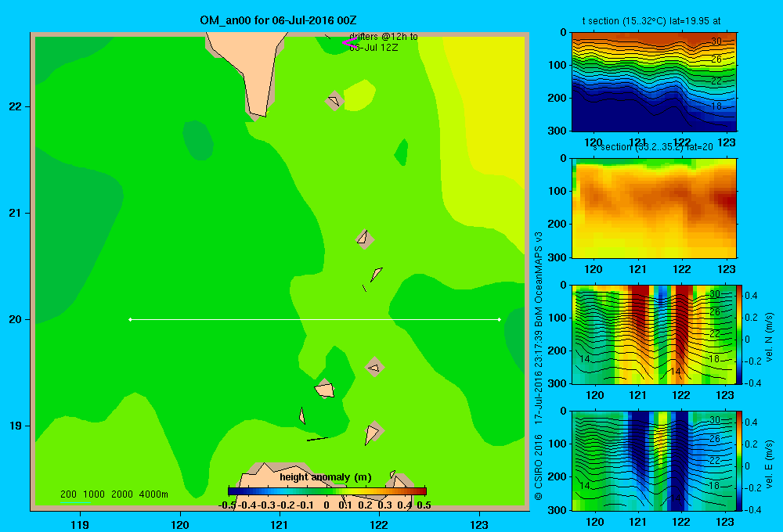Click latitude label 21 on main map
The image size is (783, 532).
click(16, 213)
